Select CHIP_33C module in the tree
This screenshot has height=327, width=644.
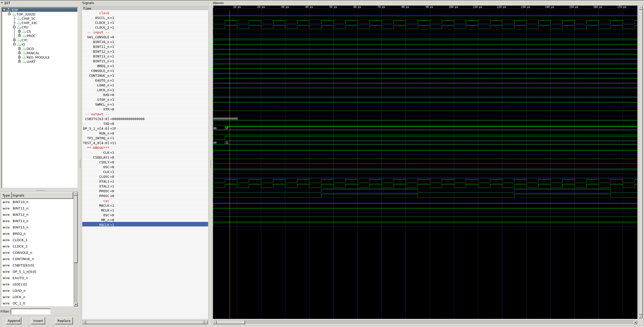29,23
